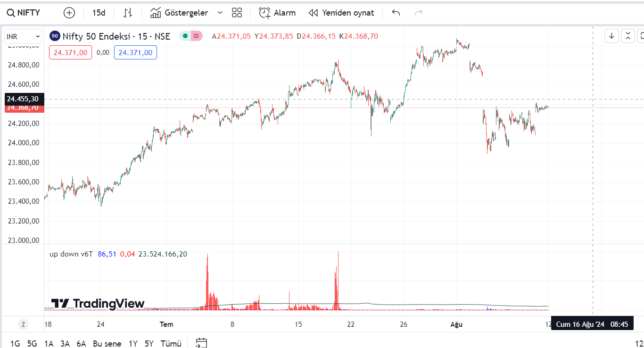Open the bar chart style selector
Viewport: 644px width, 348px height.
pyautogui.click(x=128, y=13)
